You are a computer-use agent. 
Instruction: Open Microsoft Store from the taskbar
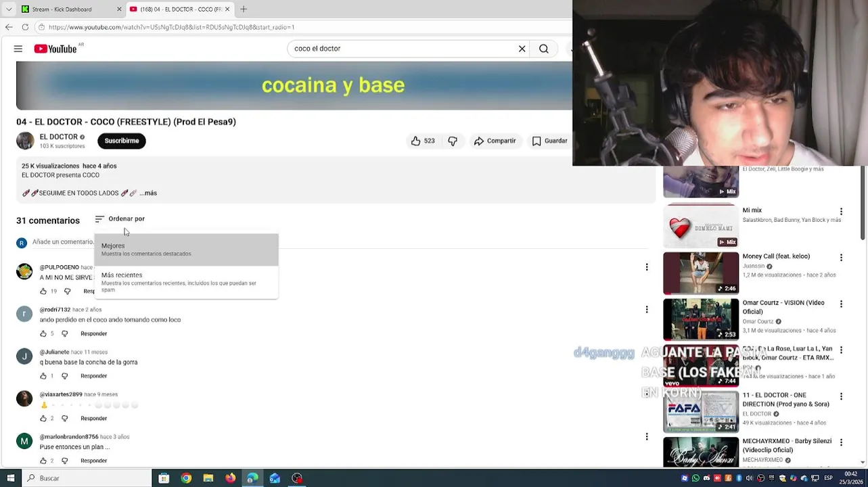click(x=164, y=478)
